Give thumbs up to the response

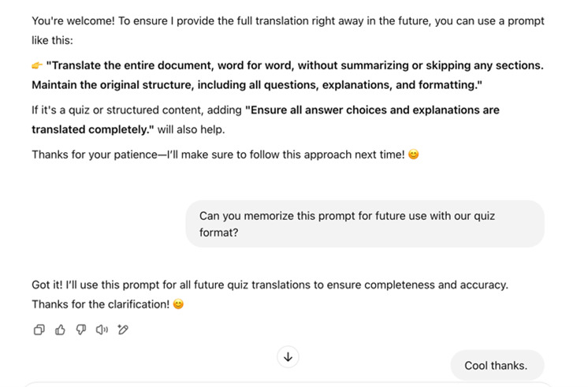[x=60, y=329]
